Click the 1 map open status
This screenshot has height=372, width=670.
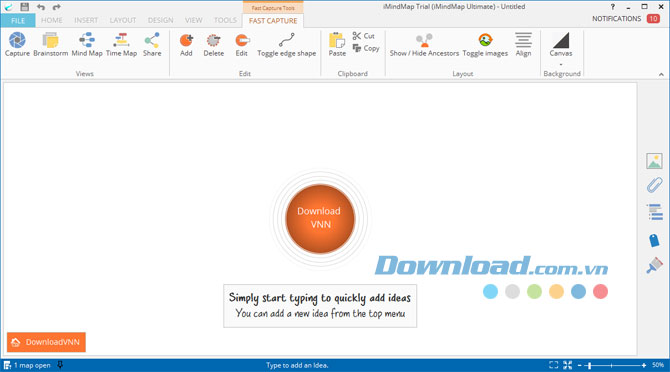coord(27,365)
